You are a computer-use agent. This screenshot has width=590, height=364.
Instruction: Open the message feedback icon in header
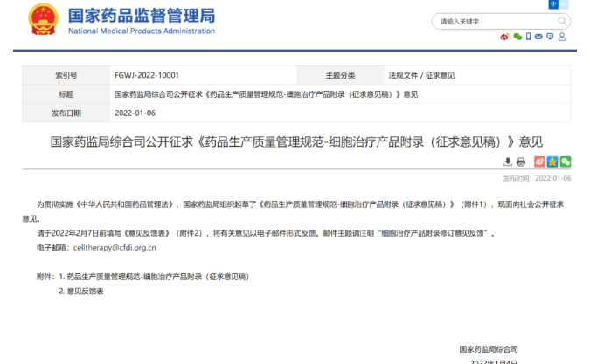[x=551, y=37]
